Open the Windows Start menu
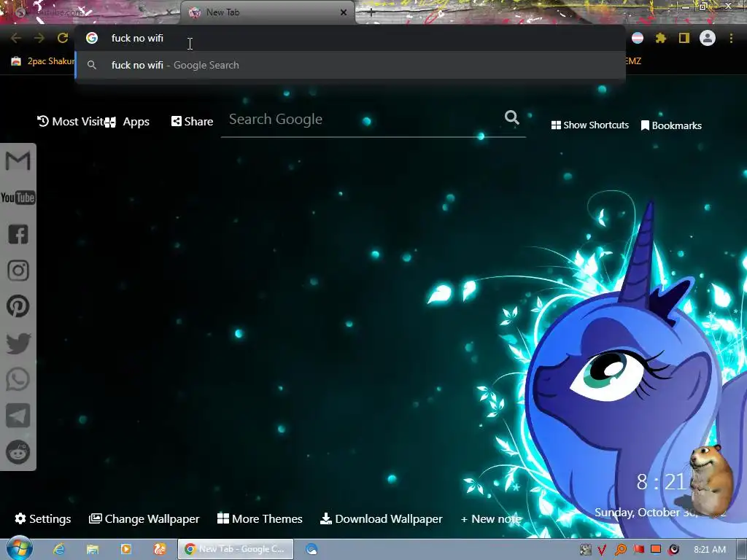Viewport: 747px width, 560px height. pyautogui.click(x=19, y=549)
